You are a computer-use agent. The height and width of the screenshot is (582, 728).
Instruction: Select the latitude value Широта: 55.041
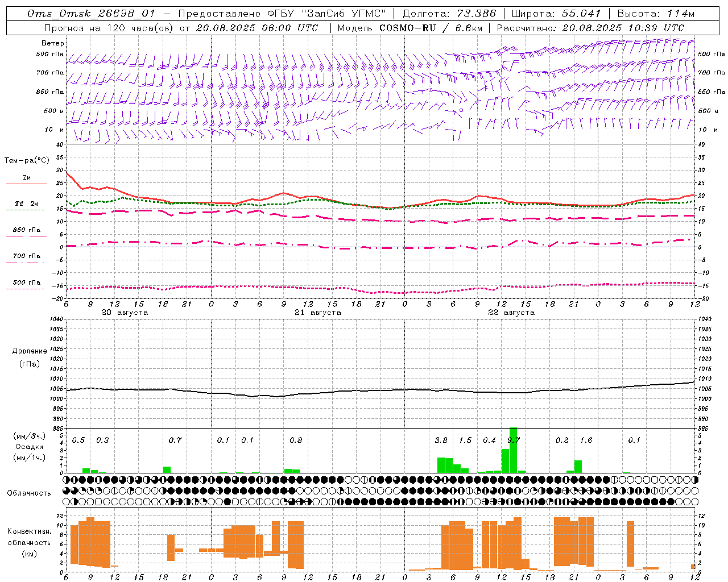[x=556, y=14]
